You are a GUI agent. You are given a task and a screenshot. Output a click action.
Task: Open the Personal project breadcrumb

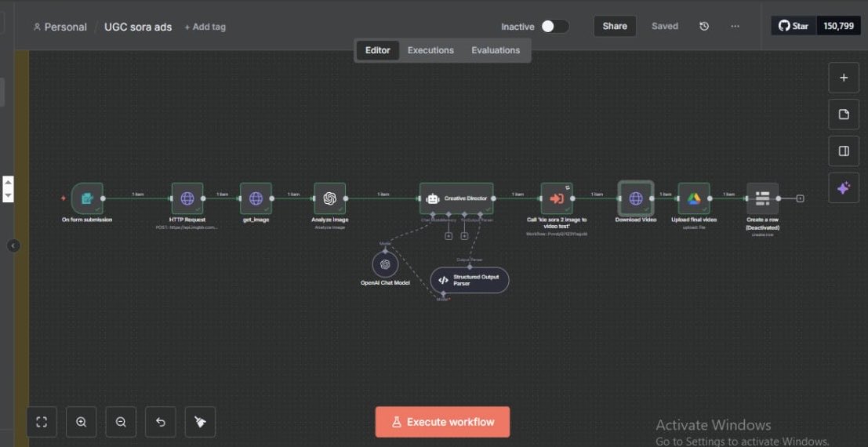pos(60,27)
